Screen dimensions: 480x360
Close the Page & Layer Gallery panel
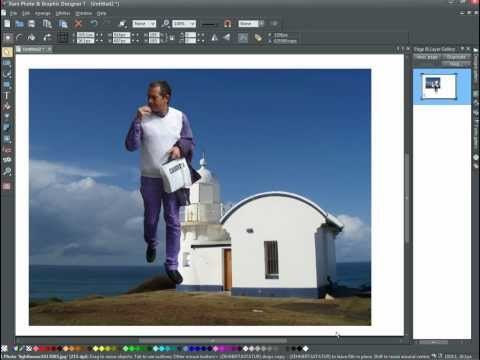(468, 49)
